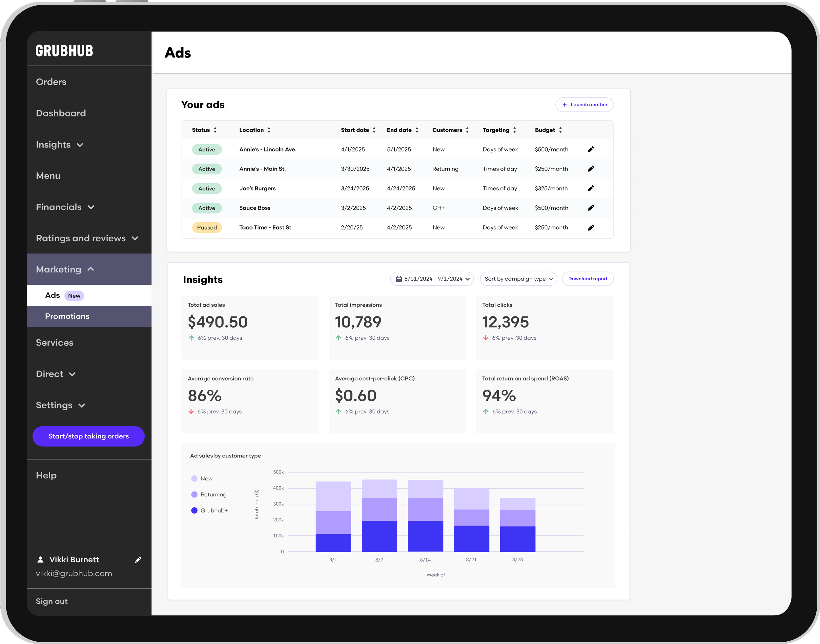
Task: Click the pencil next to Vikki Burnett
Action: click(x=138, y=560)
